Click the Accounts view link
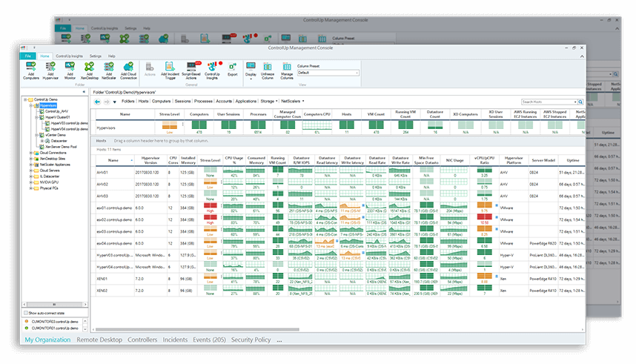 (x=224, y=101)
